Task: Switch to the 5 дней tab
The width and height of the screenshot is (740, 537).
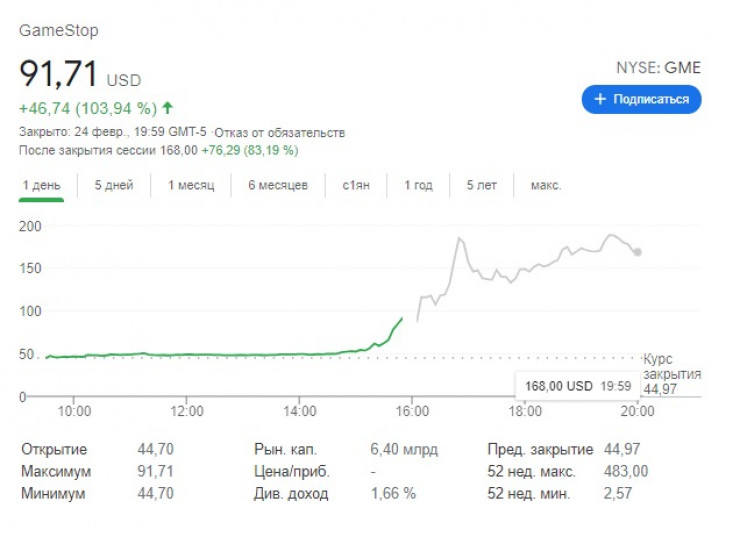Action: pyautogui.click(x=114, y=185)
